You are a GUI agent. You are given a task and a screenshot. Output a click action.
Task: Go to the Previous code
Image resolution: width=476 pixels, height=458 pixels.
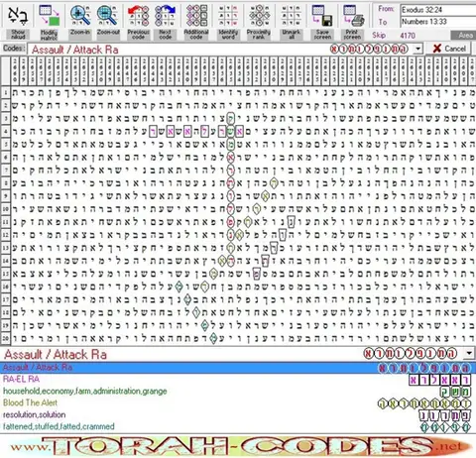[138, 22]
